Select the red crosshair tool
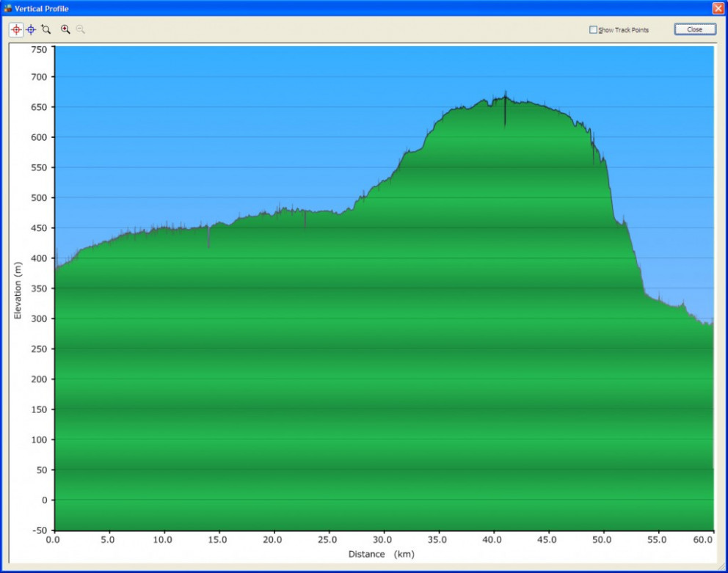728x573 pixels. pyautogui.click(x=16, y=29)
